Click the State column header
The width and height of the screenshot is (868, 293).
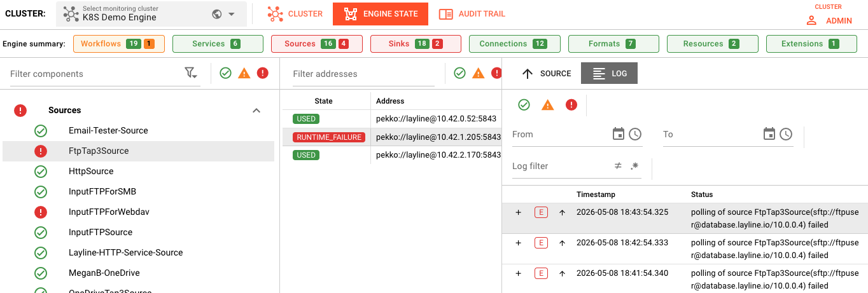click(x=323, y=101)
